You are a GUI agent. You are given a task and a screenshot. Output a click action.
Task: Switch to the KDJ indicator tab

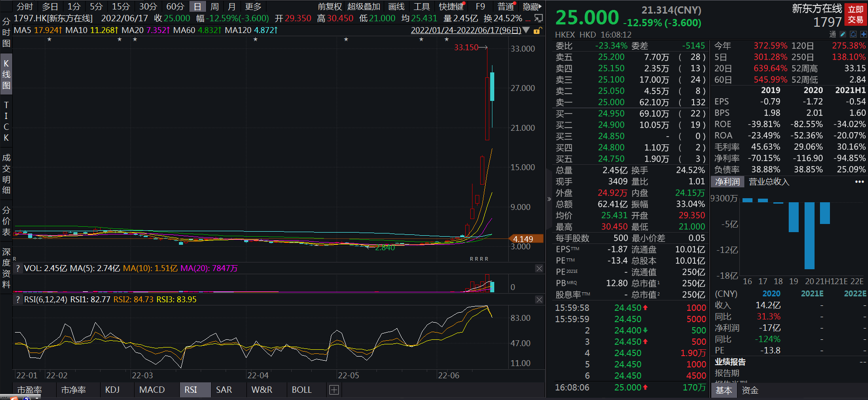(112, 390)
